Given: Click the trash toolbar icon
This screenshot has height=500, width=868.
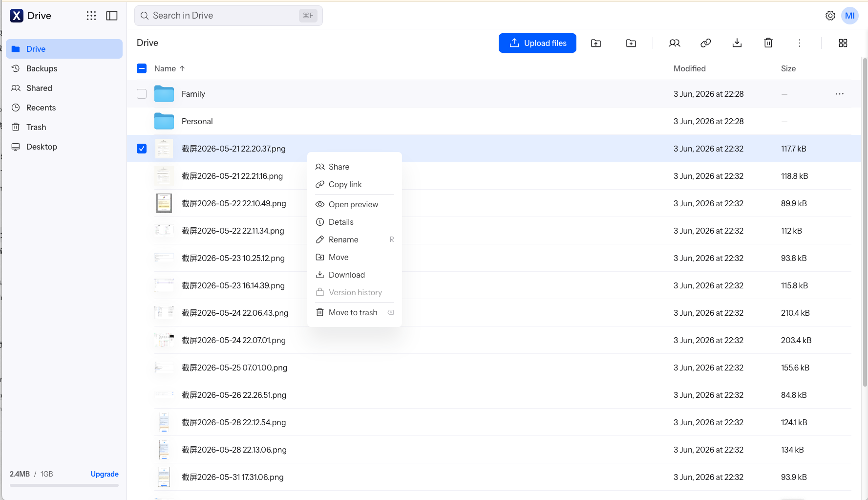Looking at the screenshot, I should pos(768,43).
